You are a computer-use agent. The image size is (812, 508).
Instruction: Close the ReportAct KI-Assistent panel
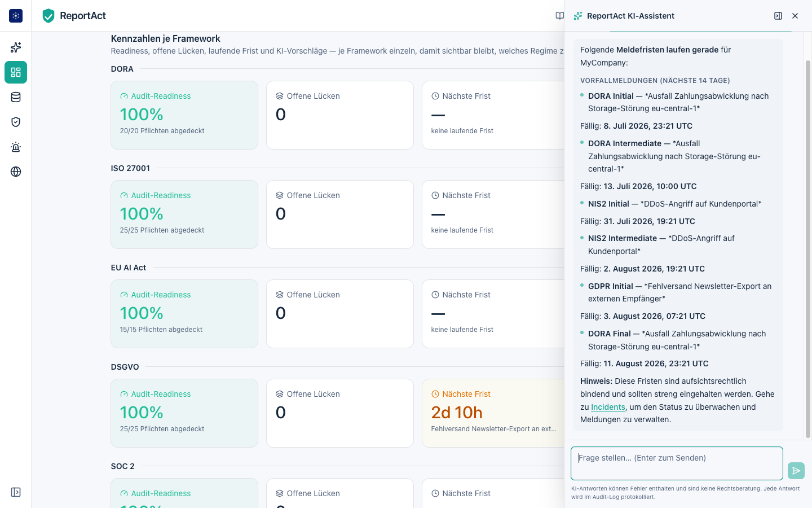coord(795,16)
